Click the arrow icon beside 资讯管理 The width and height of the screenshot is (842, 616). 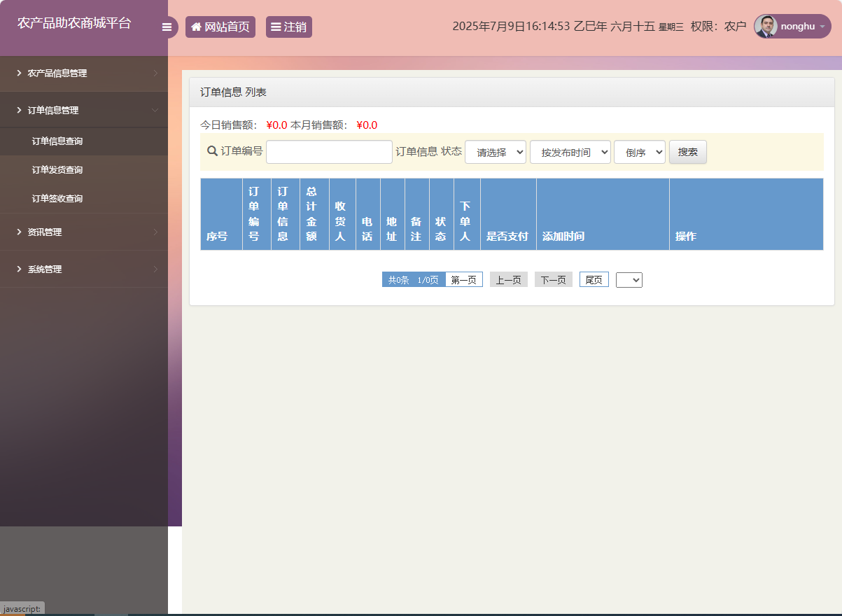tap(157, 232)
